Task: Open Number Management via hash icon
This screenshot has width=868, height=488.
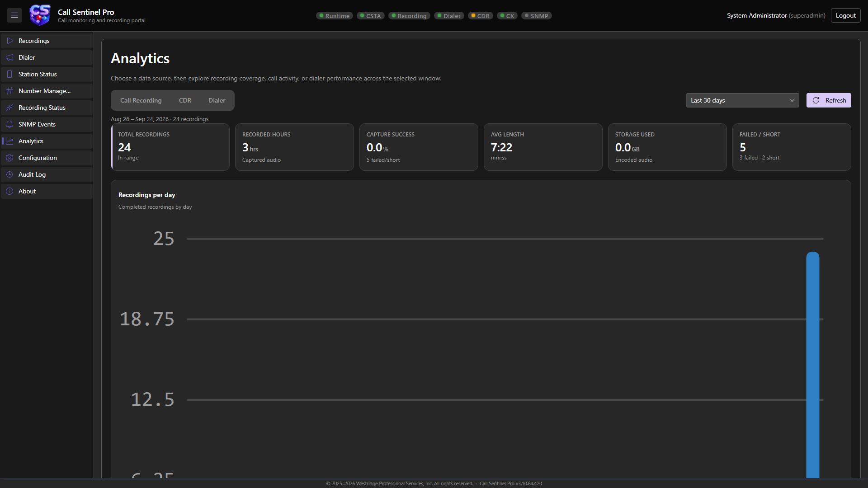Action: [9, 91]
